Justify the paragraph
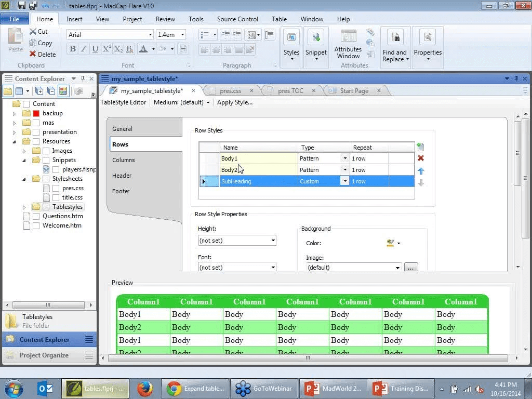Viewport: 532px width, 399px height. click(x=239, y=49)
